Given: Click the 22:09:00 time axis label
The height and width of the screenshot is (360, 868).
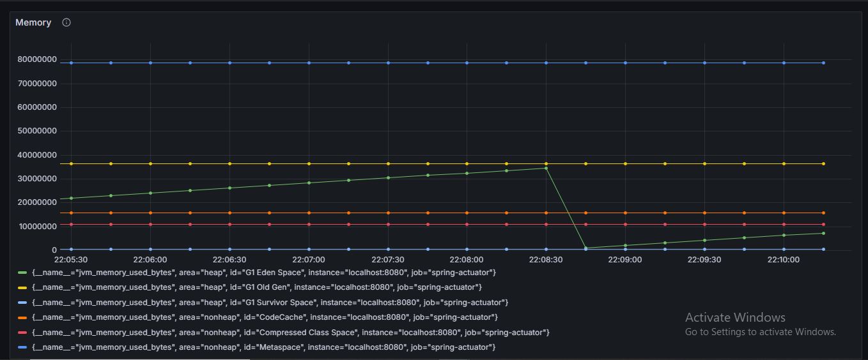Looking at the screenshot, I should (625, 260).
